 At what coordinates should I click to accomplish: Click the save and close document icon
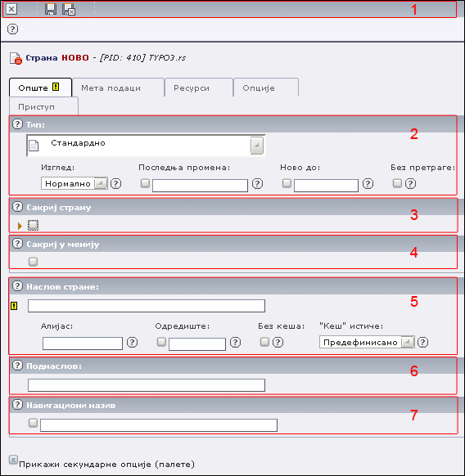[x=69, y=10]
